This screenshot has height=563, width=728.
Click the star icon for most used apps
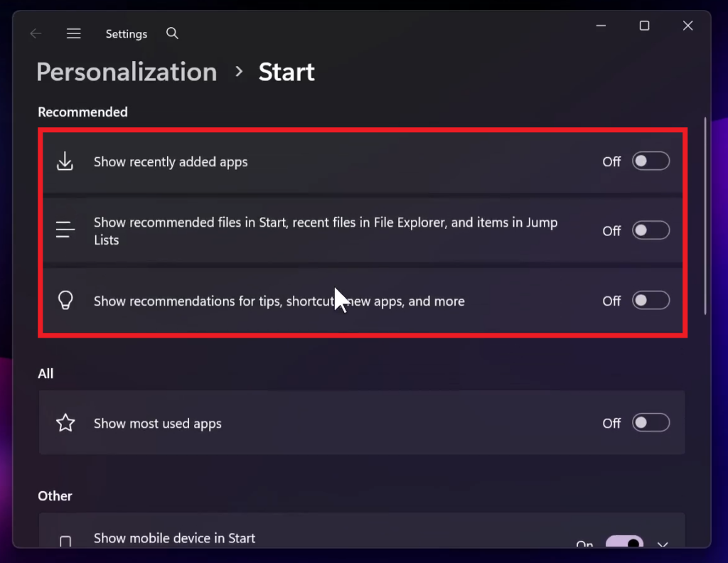pos(65,423)
